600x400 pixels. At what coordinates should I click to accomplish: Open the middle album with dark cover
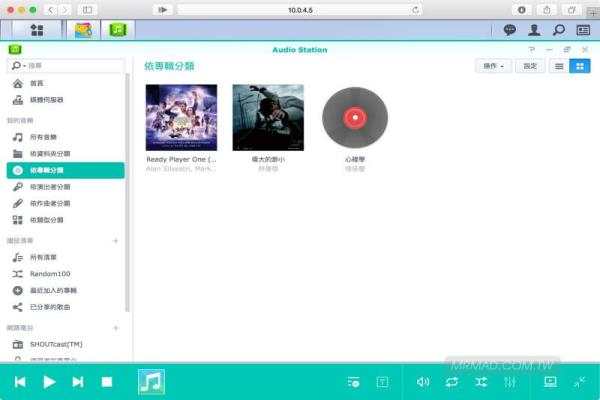268,118
